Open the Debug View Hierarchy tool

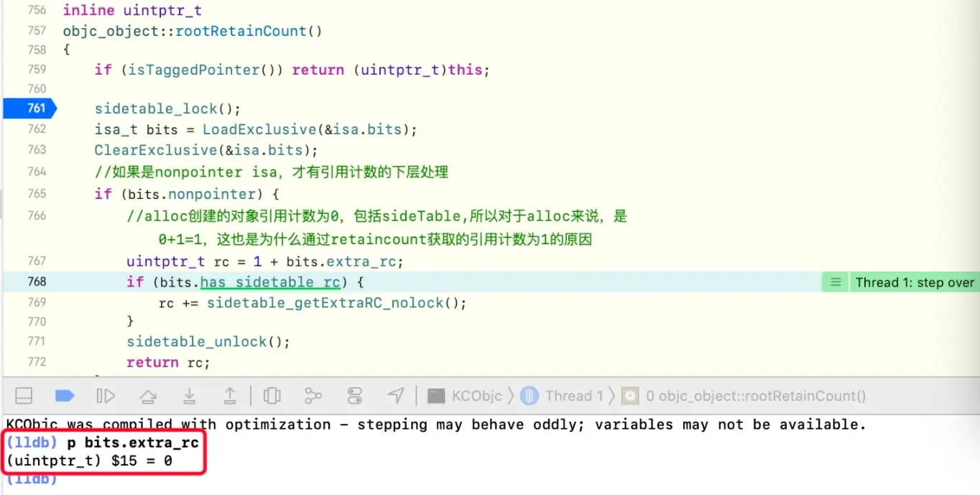[x=272, y=395]
